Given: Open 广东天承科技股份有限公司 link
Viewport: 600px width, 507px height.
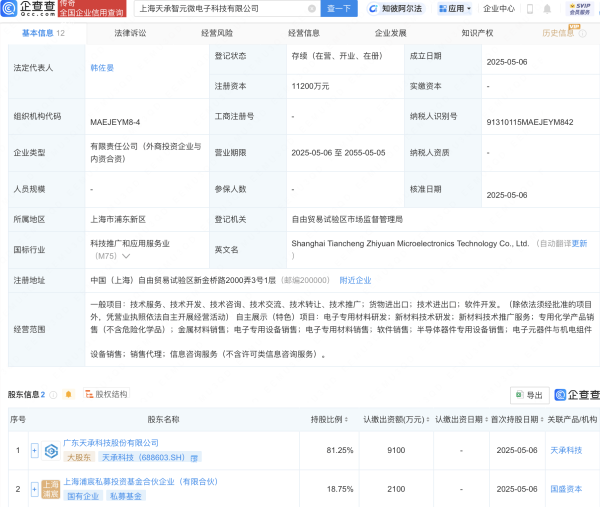Looking at the screenshot, I should (111, 443).
